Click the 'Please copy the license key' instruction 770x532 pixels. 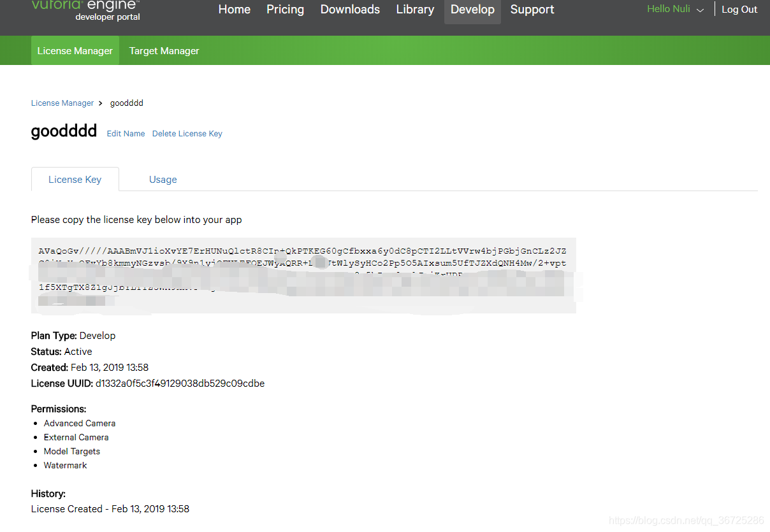pyautogui.click(x=136, y=219)
